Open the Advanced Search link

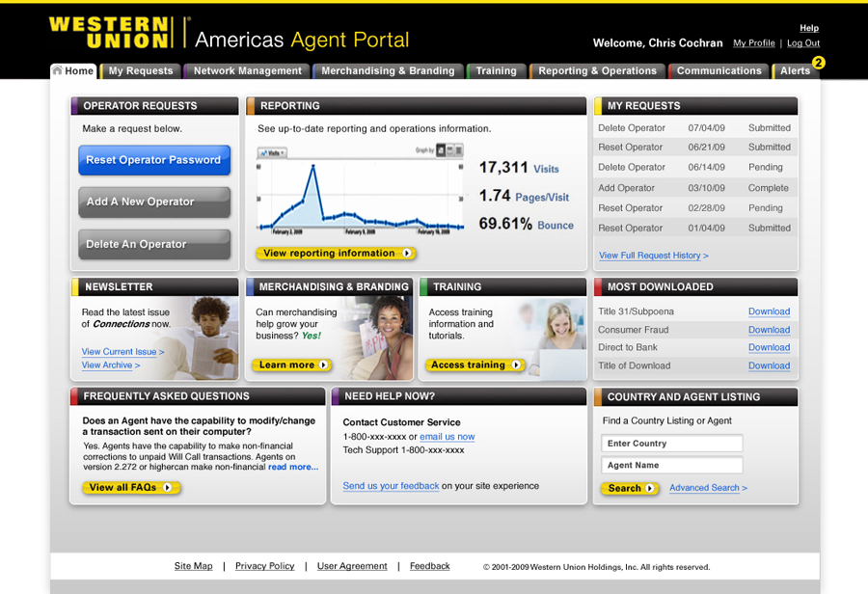click(709, 488)
